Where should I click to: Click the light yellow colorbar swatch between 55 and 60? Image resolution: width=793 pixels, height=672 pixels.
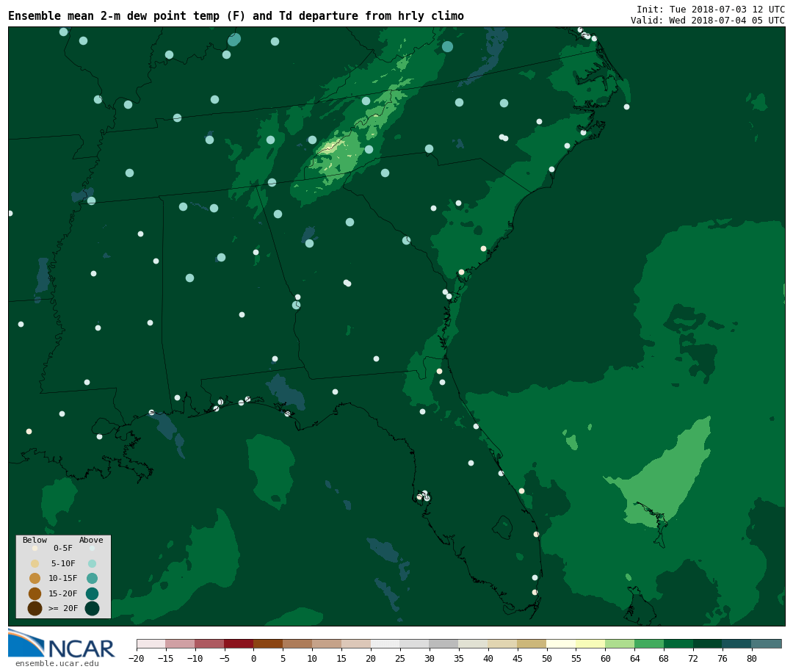point(590,644)
